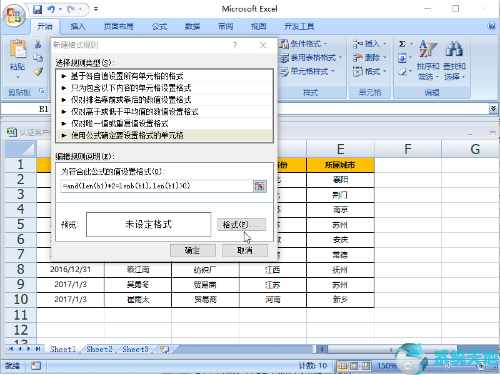The image size is (500, 375).
Task: Click the AutoSum sigma icon
Action: [x=402, y=44]
